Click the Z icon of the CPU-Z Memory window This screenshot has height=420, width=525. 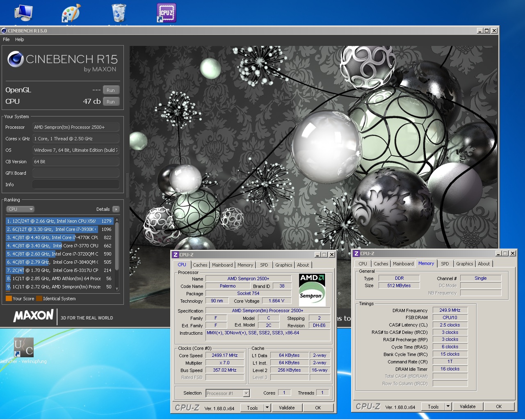[x=356, y=253]
